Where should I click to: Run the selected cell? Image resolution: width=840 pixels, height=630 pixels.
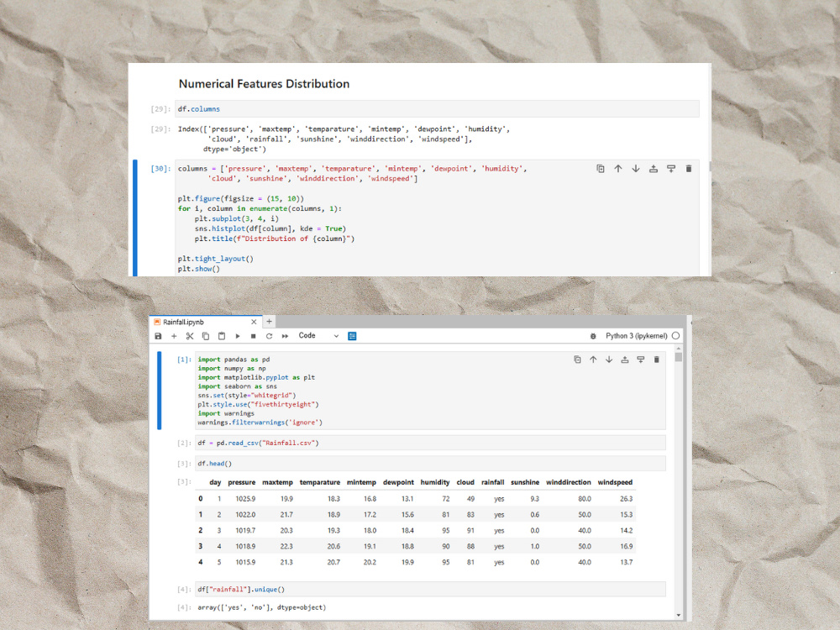pyautogui.click(x=238, y=336)
